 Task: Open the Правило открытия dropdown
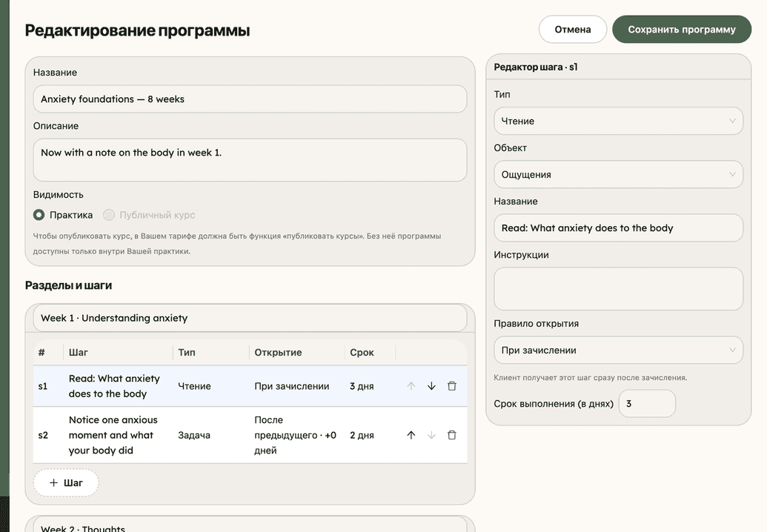pyautogui.click(x=618, y=350)
